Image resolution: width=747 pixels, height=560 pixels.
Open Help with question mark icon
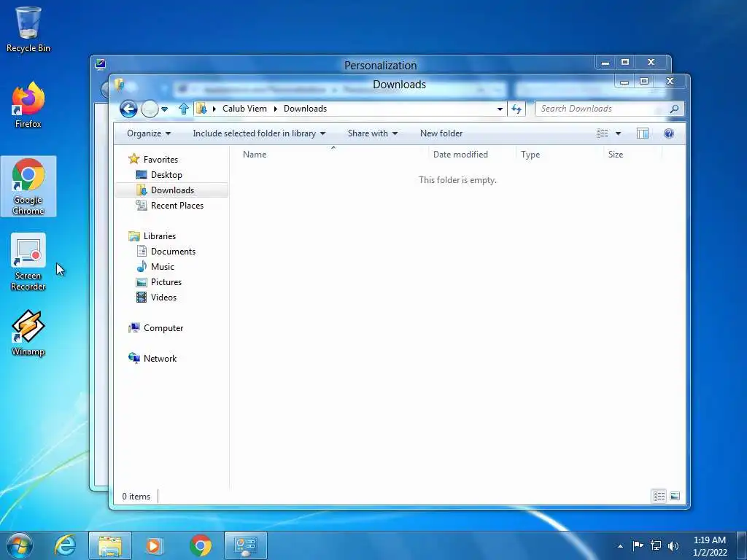[x=669, y=133]
